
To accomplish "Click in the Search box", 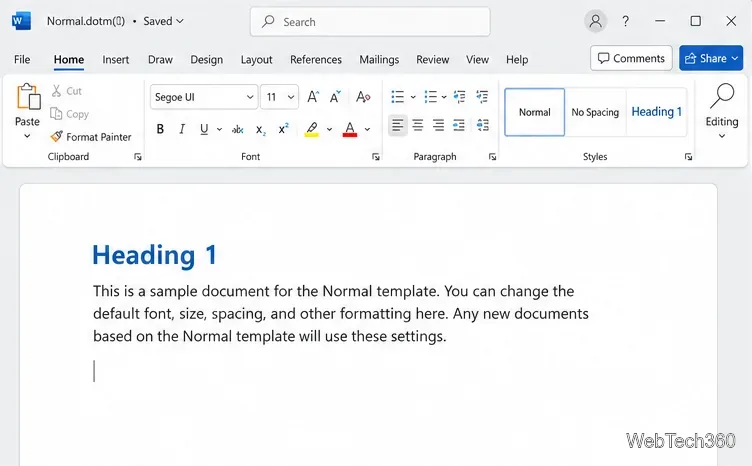I will (x=370, y=22).
